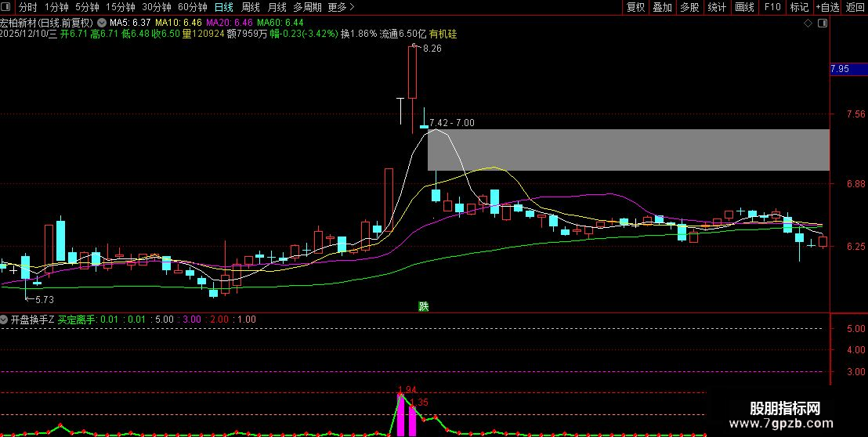The width and height of the screenshot is (868, 437).
Task: Switch to the 分时 chart
Action: (27, 7)
